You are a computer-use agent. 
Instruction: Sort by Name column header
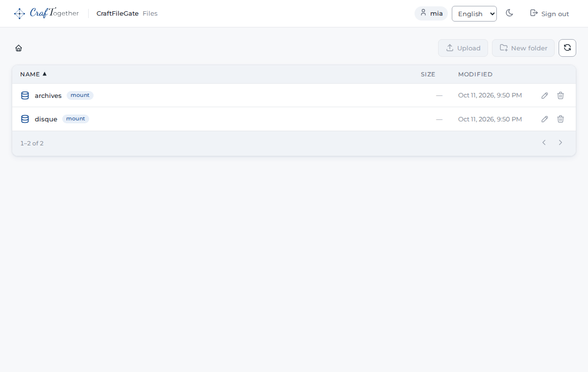pyautogui.click(x=33, y=74)
